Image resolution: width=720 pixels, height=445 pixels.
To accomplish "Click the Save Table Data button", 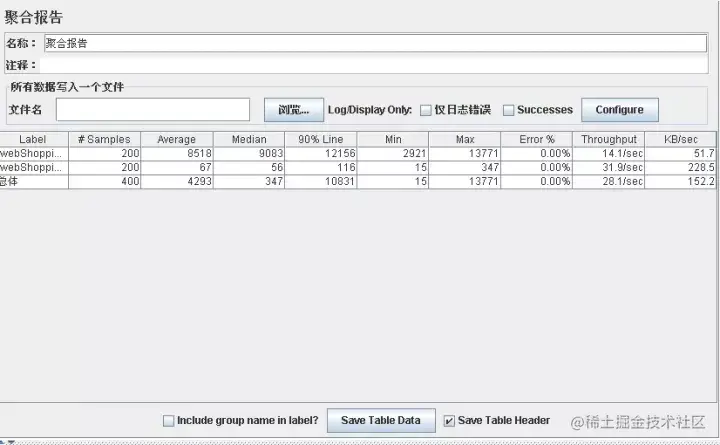I will [x=381, y=420].
